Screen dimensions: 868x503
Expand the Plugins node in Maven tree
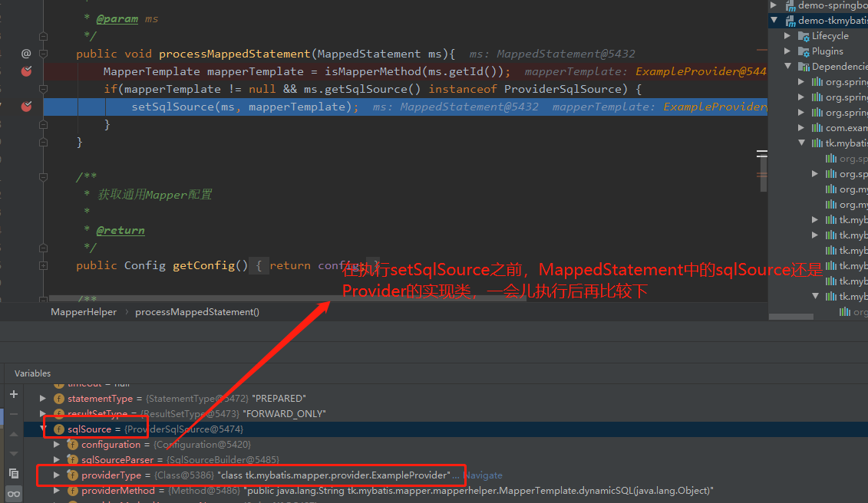[787, 51]
